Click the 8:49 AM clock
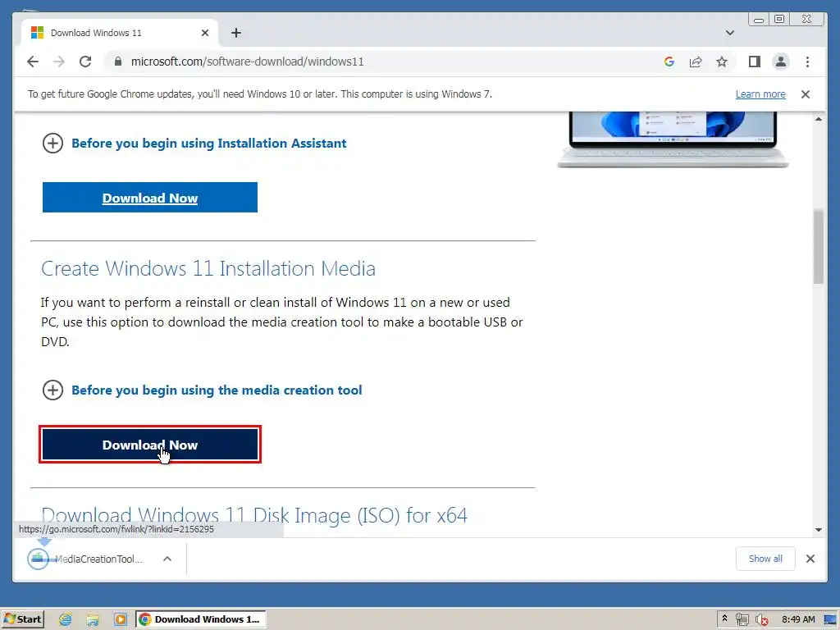 click(798, 619)
